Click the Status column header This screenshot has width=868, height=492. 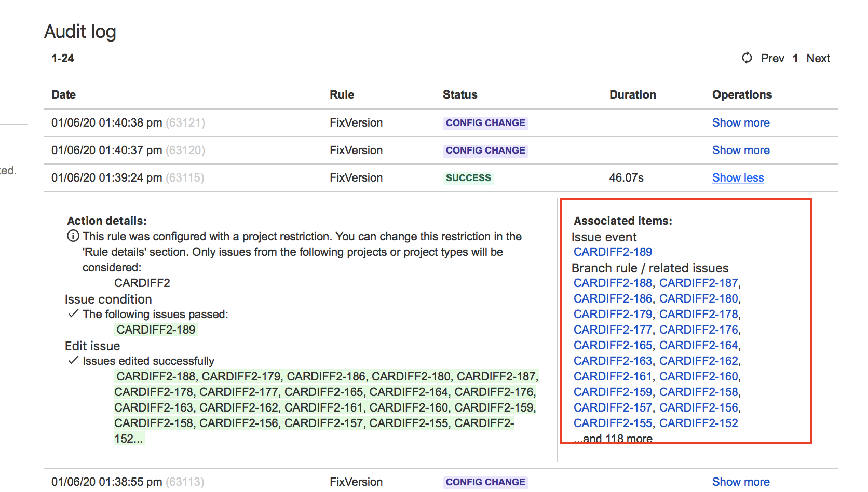pyautogui.click(x=460, y=94)
